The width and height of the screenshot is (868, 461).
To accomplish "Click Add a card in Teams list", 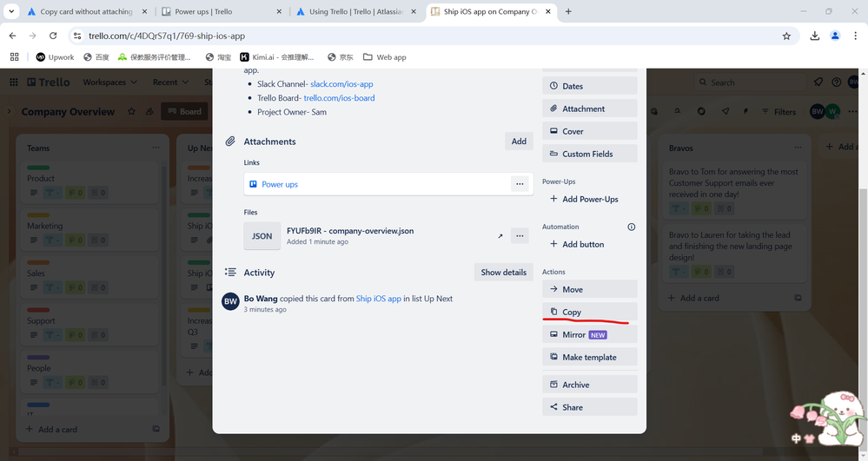I will point(52,429).
